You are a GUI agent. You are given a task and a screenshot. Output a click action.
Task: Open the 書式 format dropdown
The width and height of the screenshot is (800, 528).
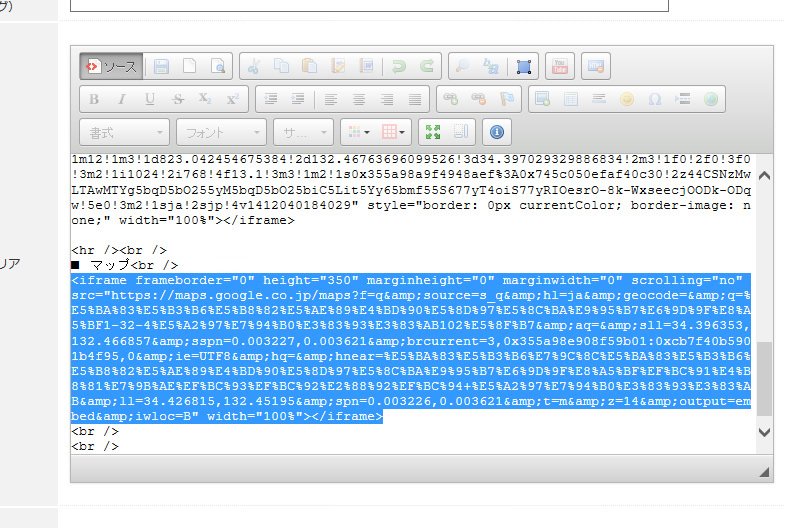point(124,133)
